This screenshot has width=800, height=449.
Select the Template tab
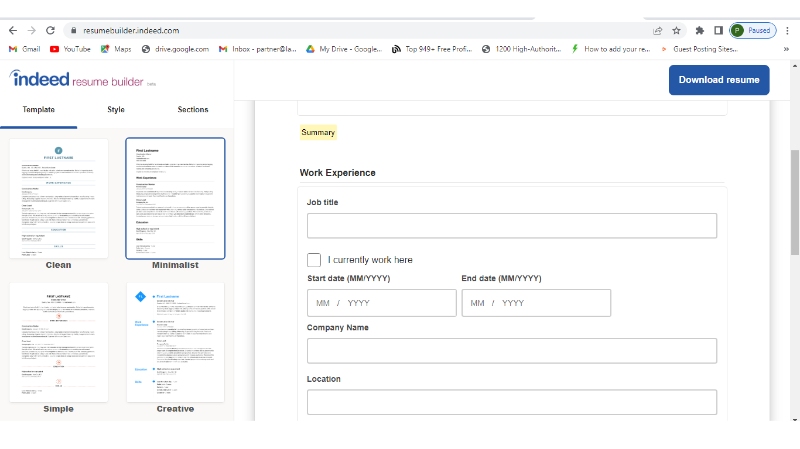(x=38, y=110)
